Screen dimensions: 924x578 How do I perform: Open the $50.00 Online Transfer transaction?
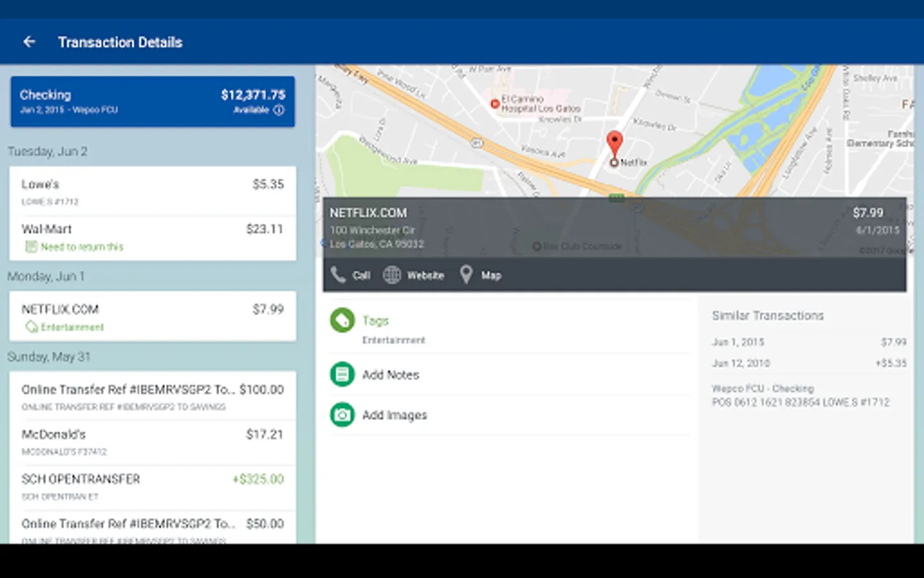tap(153, 528)
